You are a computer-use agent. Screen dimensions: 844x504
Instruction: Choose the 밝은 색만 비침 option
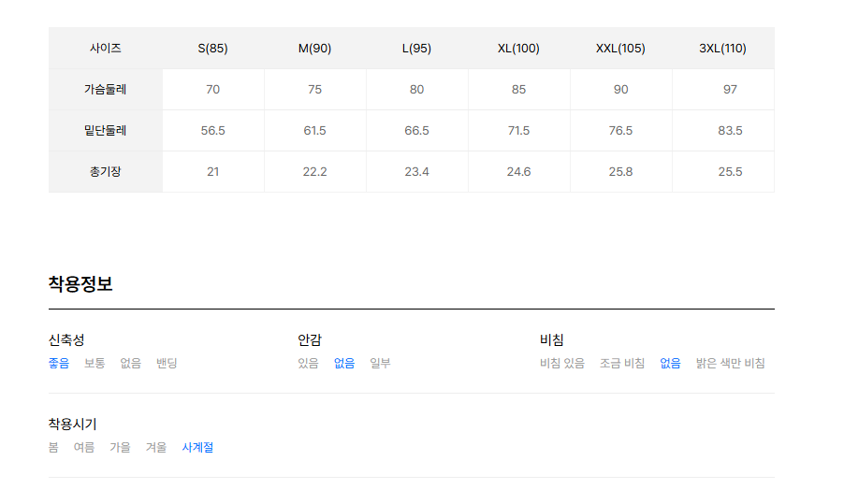tap(731, 363)
